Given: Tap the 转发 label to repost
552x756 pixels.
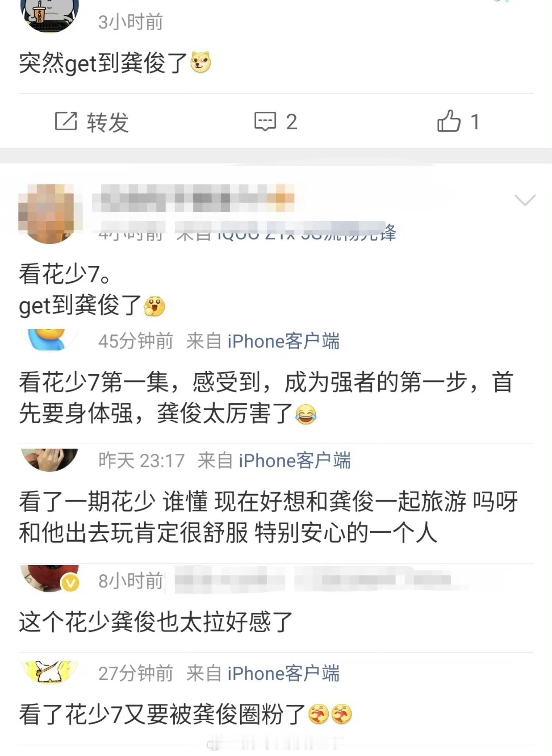Looking at the screenshot, I should pos(107,122).
